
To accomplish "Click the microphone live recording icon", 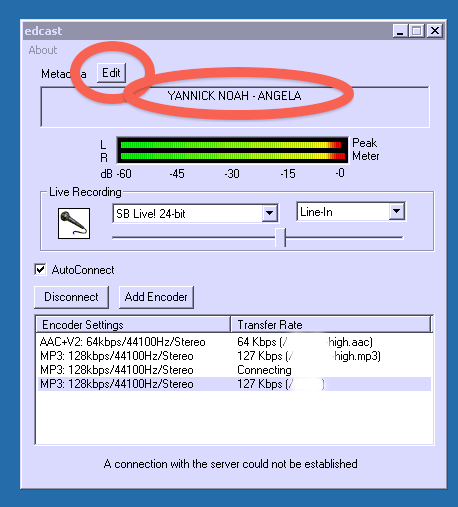I will [x=74, y=223].
